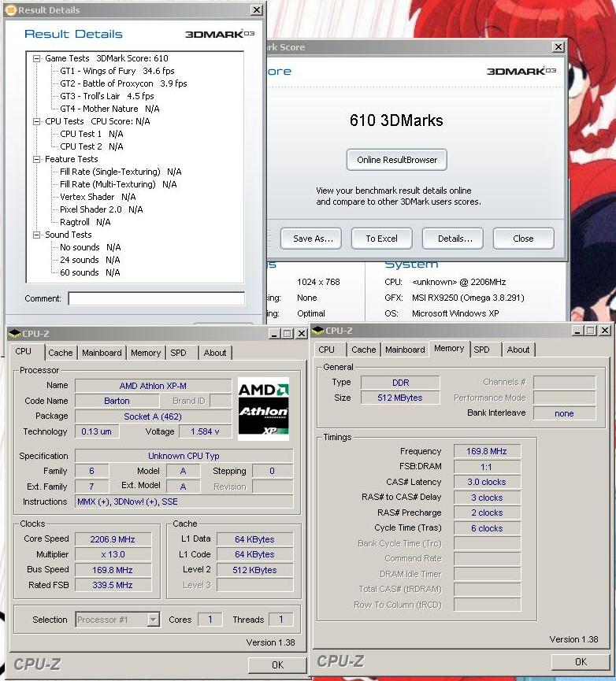616x681 pixels.
Task: Select GT2 - Battle of Proxycon row
Action: 124,83
